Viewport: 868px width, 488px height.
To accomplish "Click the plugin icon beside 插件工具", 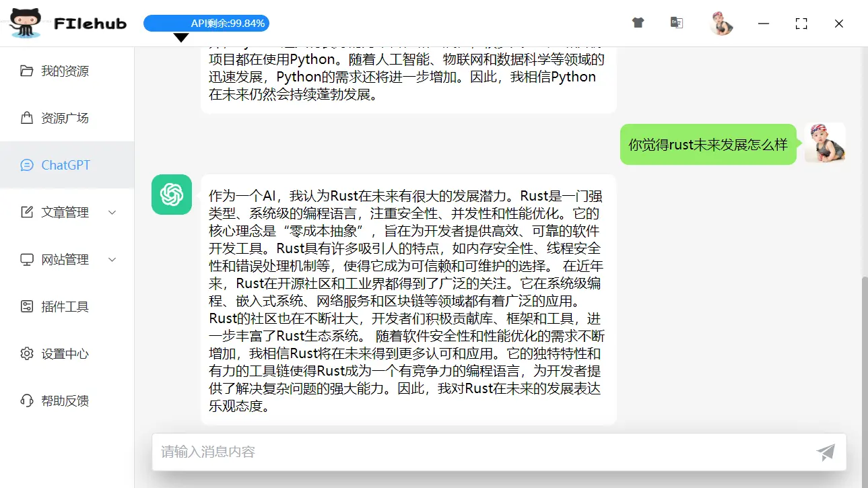I will pos(27,306).
